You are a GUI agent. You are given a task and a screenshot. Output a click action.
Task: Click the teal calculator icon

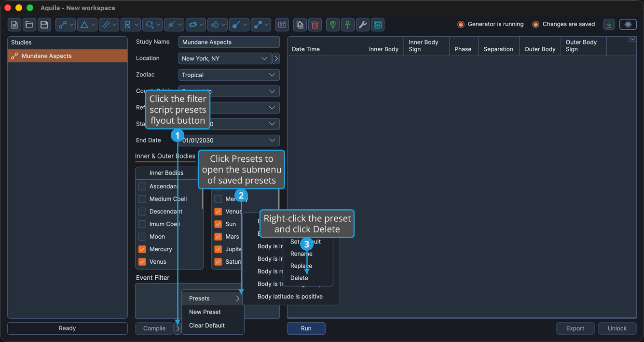click(378, 25)
